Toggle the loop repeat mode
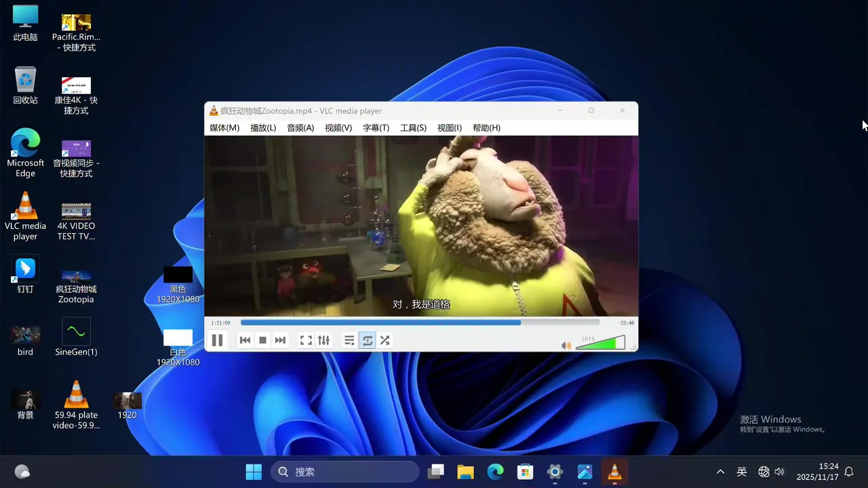 [x=367, y=340]
